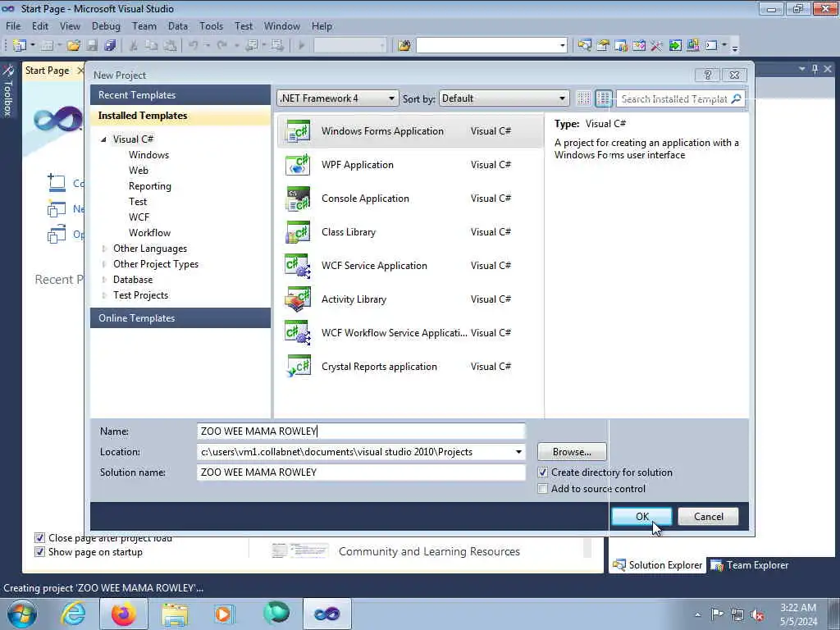Choose the Class Library template icon

pos(297,232)
